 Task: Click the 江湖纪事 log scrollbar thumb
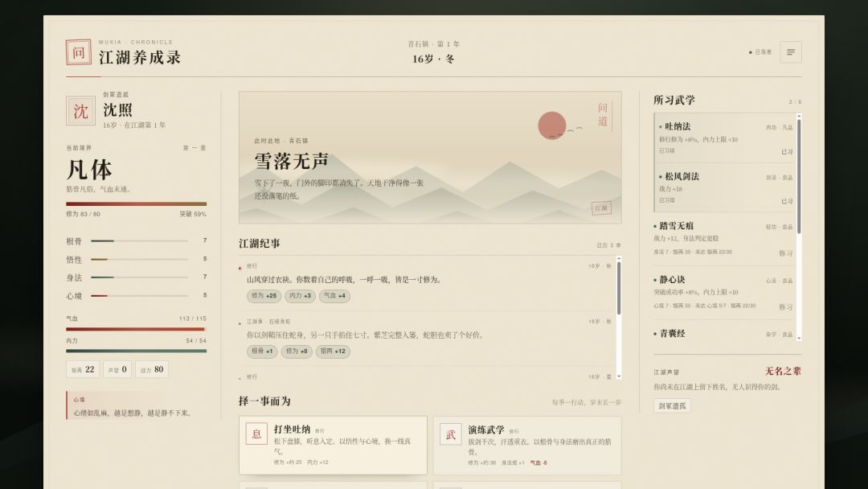(x=618, y=288)
